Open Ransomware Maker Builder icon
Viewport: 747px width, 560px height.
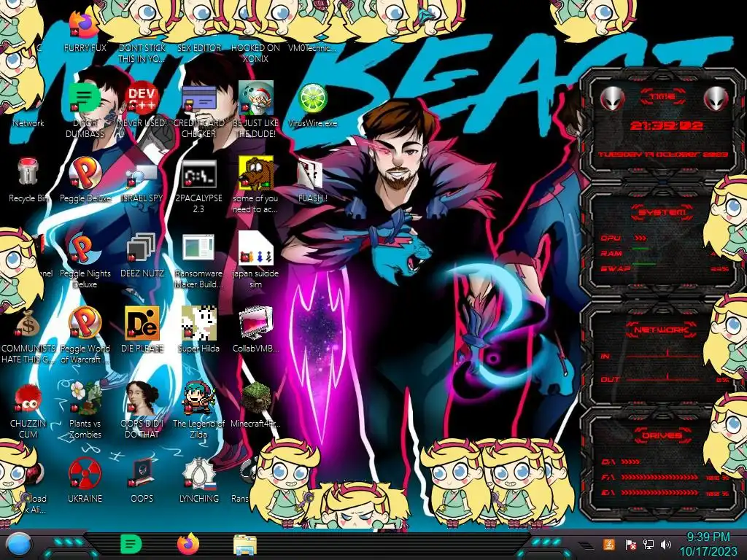(198, 248)
